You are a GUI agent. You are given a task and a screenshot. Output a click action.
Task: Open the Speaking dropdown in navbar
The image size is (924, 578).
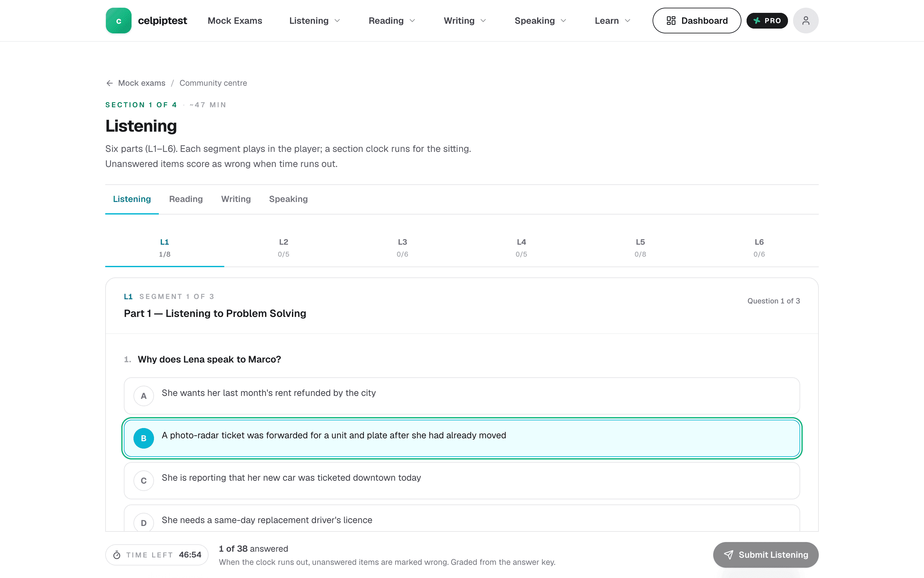[x=540, y=21]
